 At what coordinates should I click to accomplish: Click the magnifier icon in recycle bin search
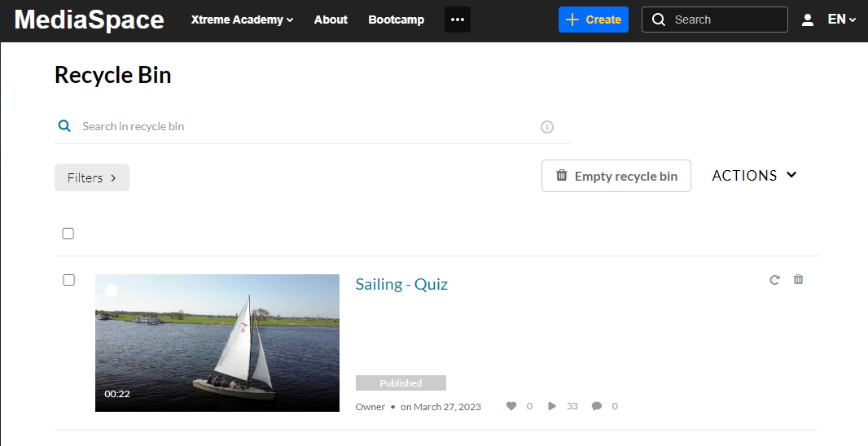click(x=64, y=126)
